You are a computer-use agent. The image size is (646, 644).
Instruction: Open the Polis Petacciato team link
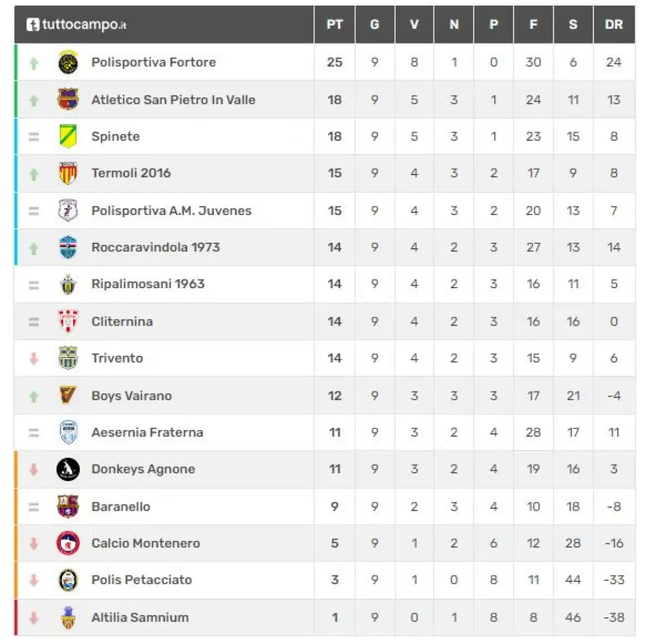click(141, 580)
